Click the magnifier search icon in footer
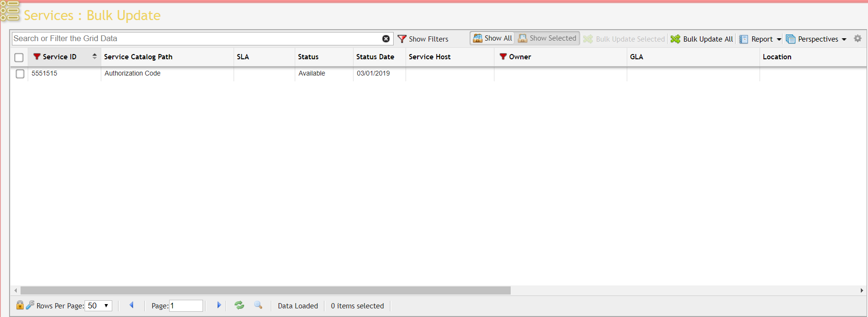The image size is (868, 317). (258, 305)
